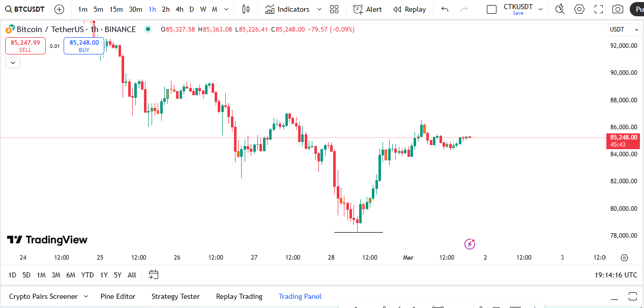Open the candlestick chart style selector
The width and height of the screenshot is (644, 308).
pyautogui.click(x=246, y=9)
